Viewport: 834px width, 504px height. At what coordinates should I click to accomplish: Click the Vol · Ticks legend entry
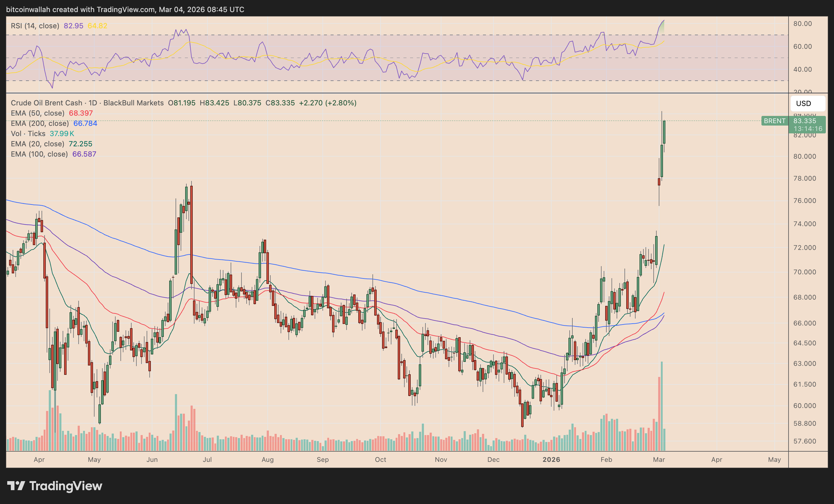point(28,133)
